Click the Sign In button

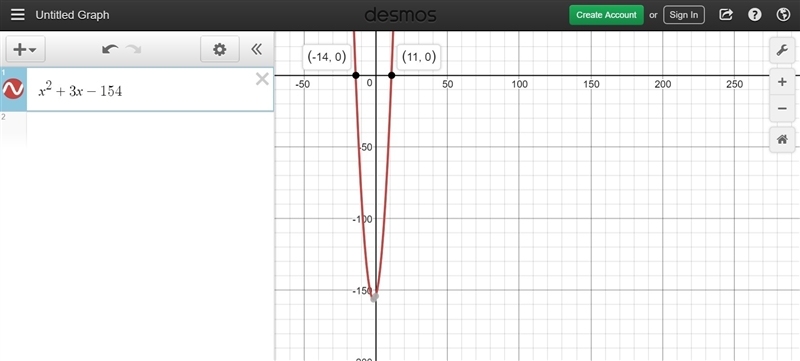click(x=684, y=15)
